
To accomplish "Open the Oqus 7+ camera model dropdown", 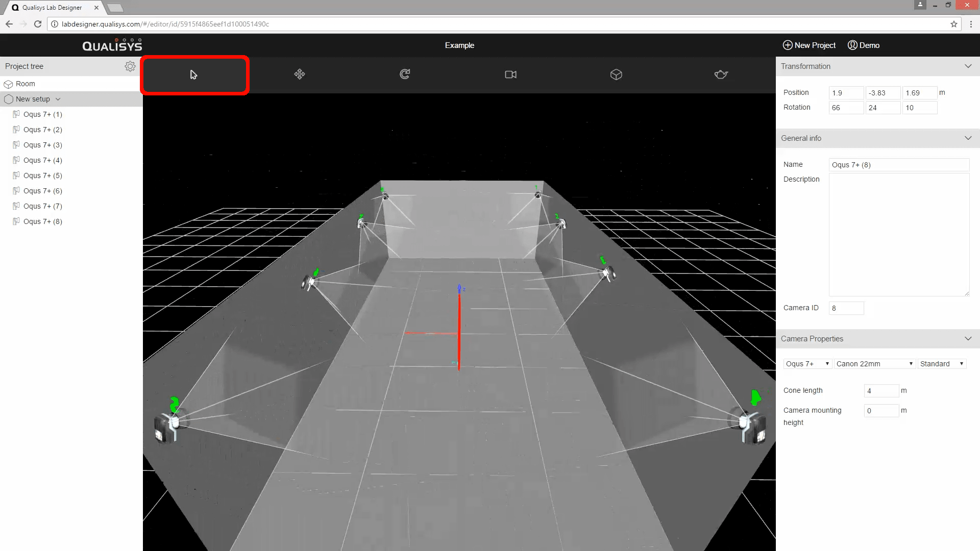I will tap(807, 364).
